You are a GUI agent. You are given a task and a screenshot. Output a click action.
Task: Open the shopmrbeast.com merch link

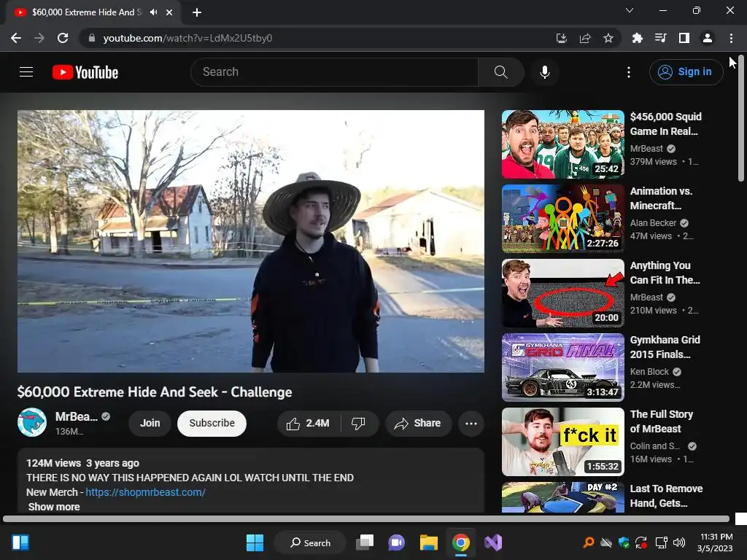[x=145, y=492]
